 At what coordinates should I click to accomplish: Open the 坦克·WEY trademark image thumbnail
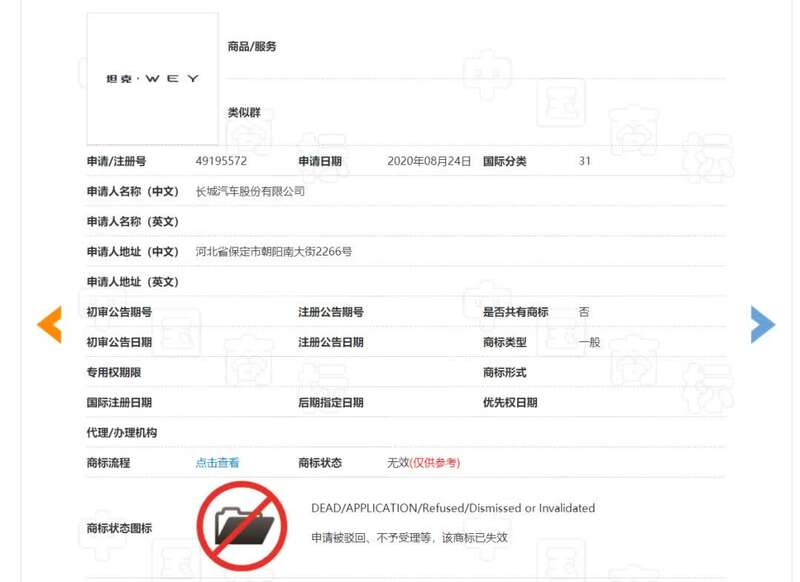click(x=152, y=78)
